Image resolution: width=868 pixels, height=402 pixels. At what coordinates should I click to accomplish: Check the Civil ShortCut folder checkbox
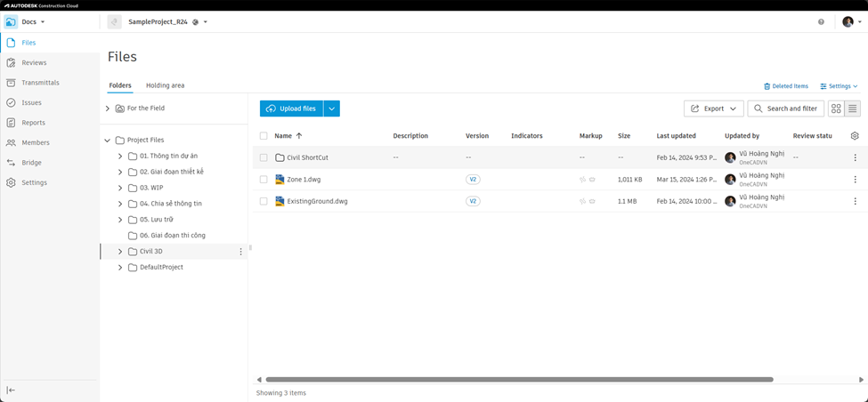tap(264, 157)
